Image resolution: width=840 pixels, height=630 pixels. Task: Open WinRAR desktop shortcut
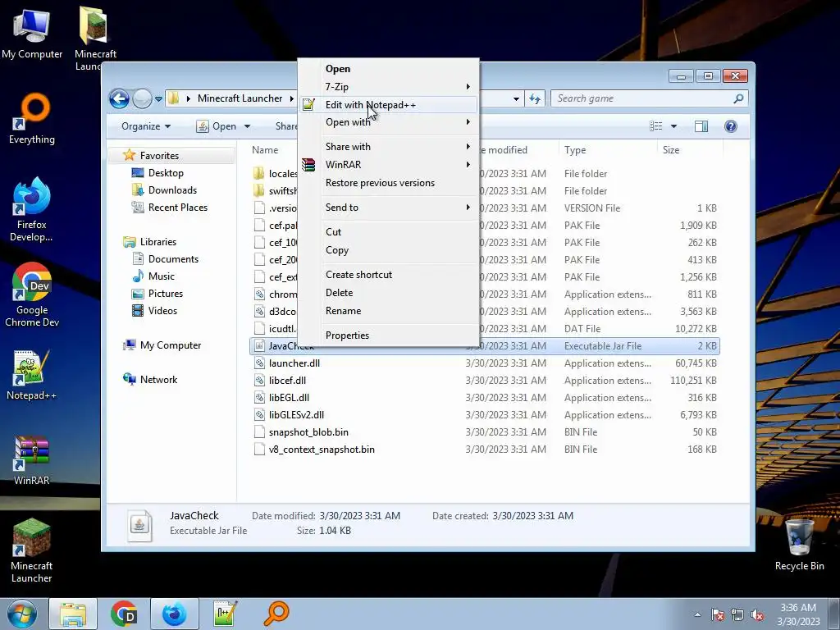tap(32, 460)
